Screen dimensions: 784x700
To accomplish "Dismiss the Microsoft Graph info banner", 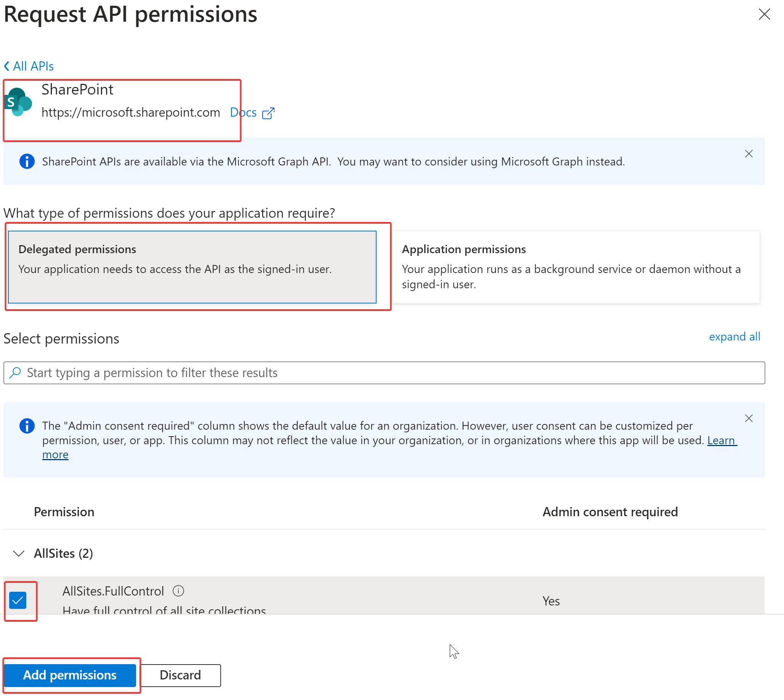I will pos(748,154).
